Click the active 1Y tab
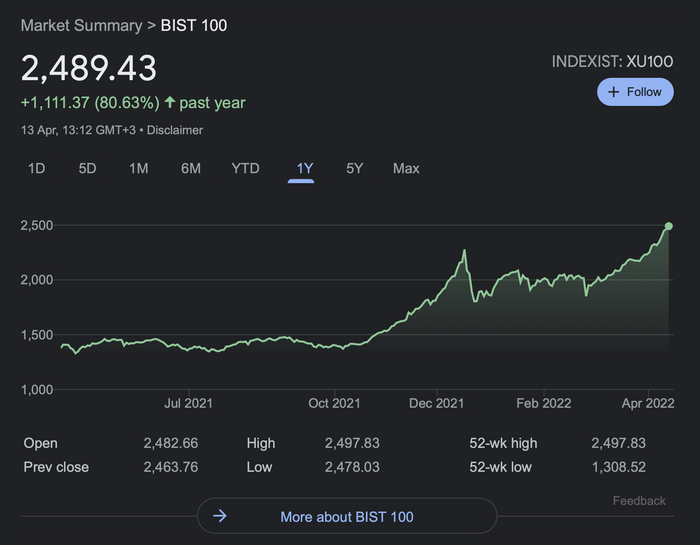700x545 pixels. [304, 168]
